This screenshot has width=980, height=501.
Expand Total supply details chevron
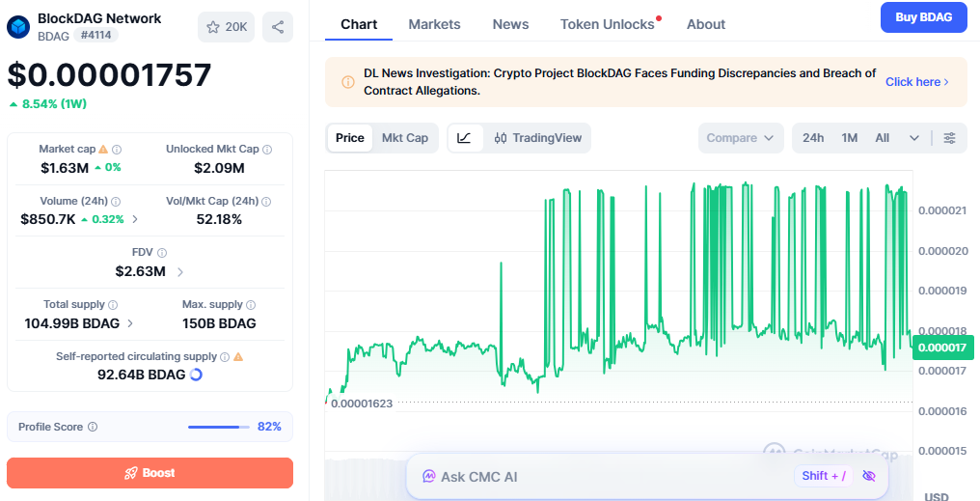coord(130,323)
